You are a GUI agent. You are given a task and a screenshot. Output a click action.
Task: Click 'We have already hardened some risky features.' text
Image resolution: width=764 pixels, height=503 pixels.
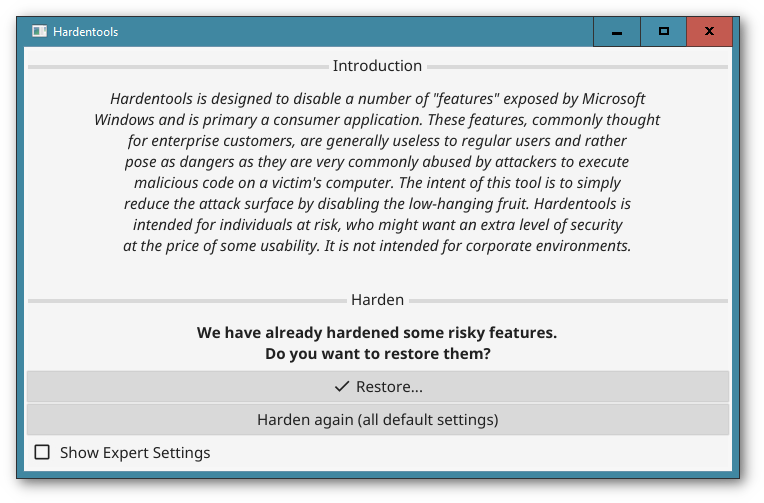(377, 332)
